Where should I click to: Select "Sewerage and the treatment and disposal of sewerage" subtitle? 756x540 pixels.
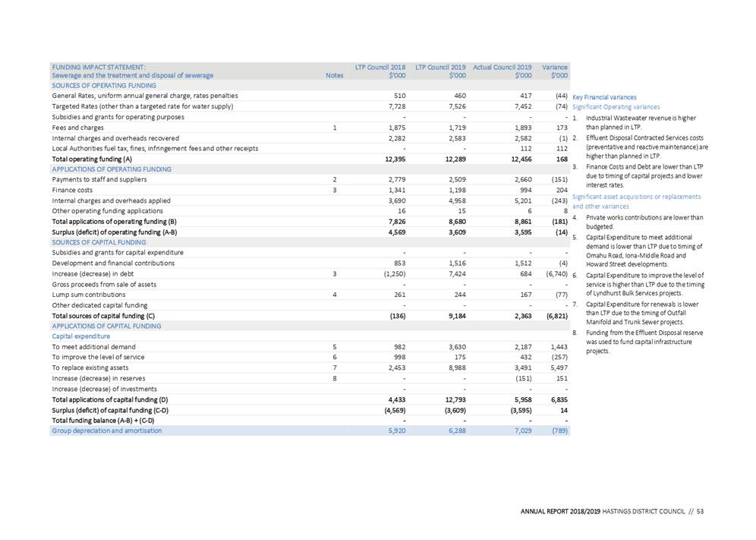[x=133, y=75]
